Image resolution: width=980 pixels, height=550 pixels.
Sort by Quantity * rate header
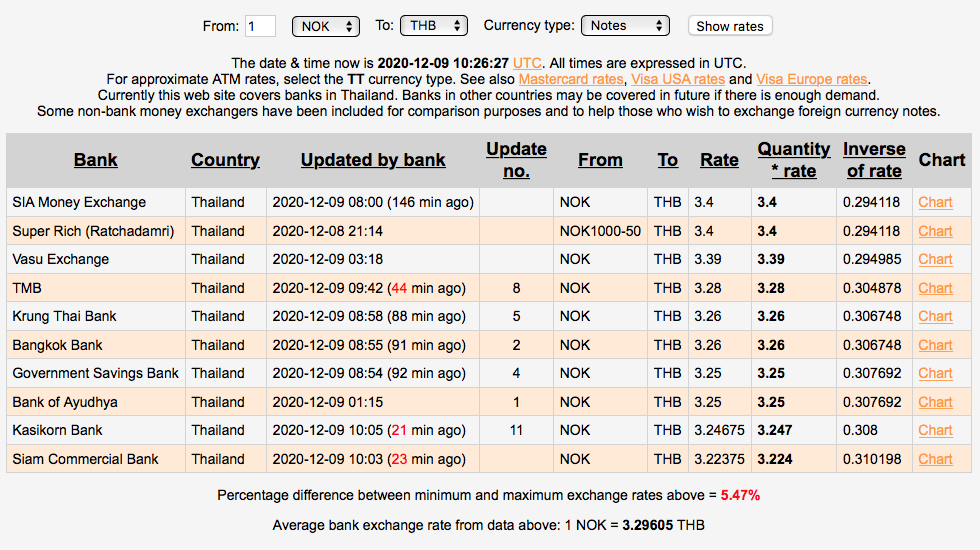pos(794,160)
